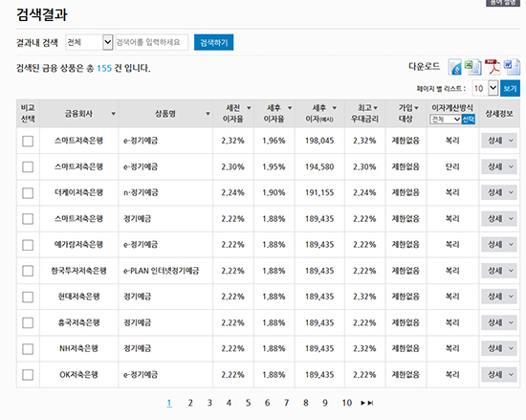Go to page 4
The width and height of the screenshot is (526, 420).
[229, 403]
